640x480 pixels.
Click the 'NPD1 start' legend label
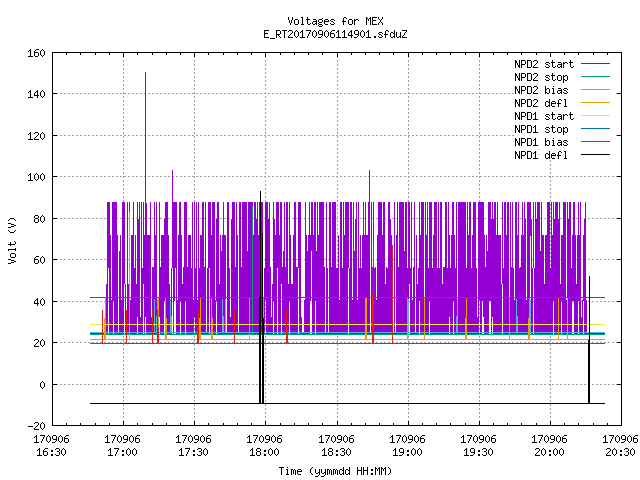tap(544, 116)
